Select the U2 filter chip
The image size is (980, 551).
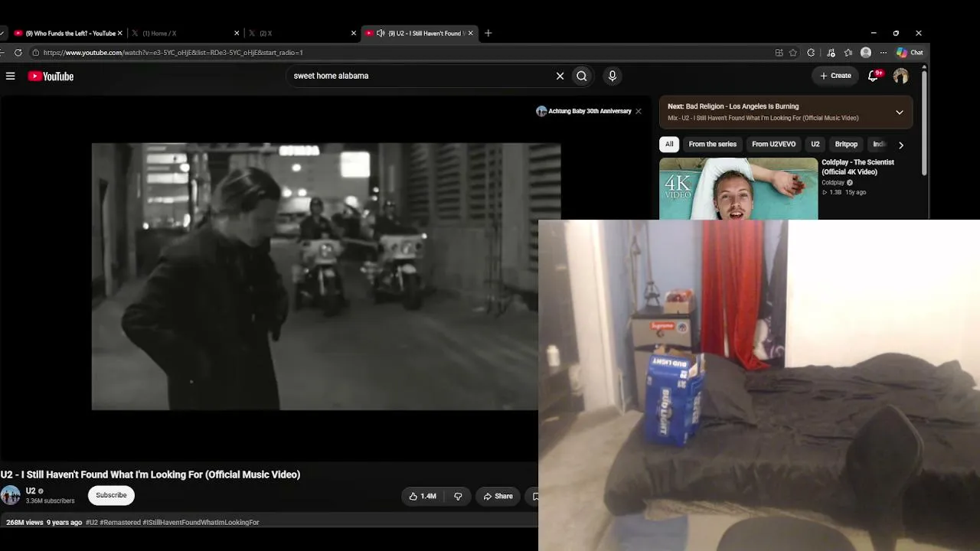click(815, 144)
